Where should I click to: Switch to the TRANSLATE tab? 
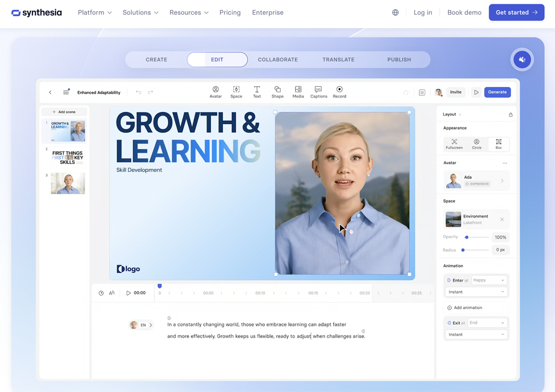(x=338, y=60)
